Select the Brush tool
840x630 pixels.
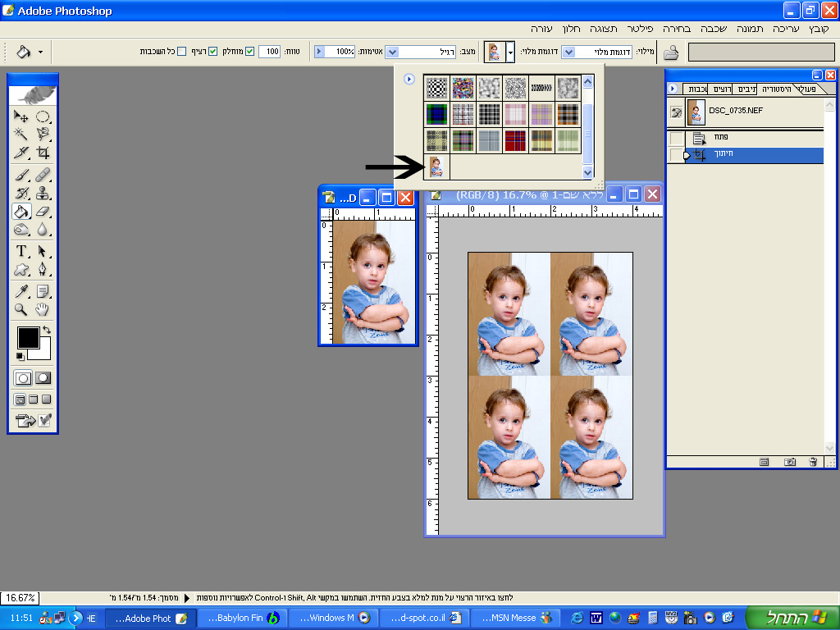[21, 176]
